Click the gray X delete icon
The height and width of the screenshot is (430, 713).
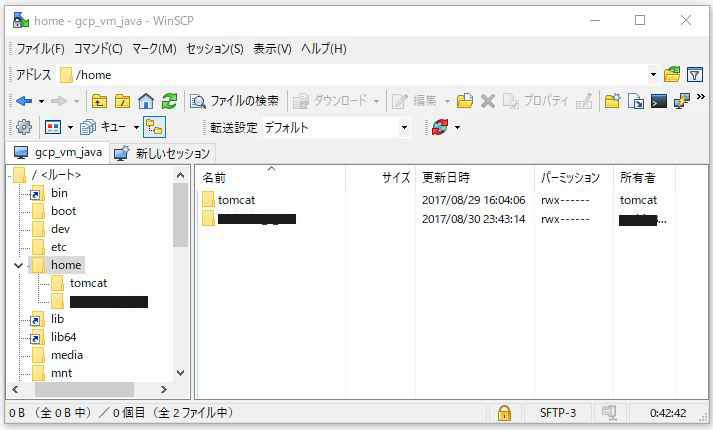coord(488,101)
